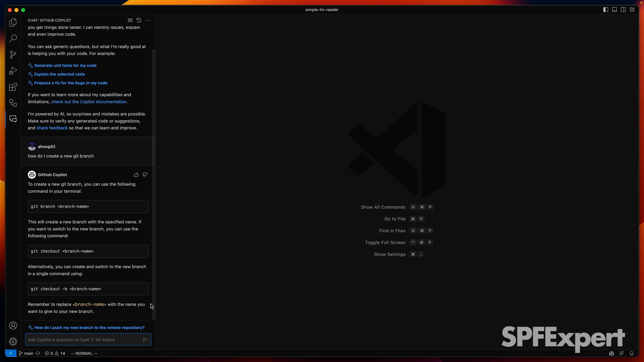Select the Search sidebar icon
The height and width of the screenshot is (362, 644).
13,38
